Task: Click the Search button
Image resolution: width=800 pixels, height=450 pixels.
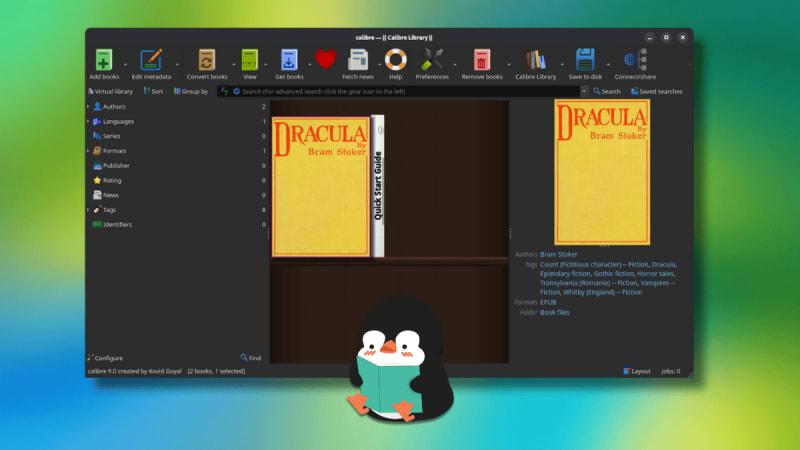Action: 607,91
